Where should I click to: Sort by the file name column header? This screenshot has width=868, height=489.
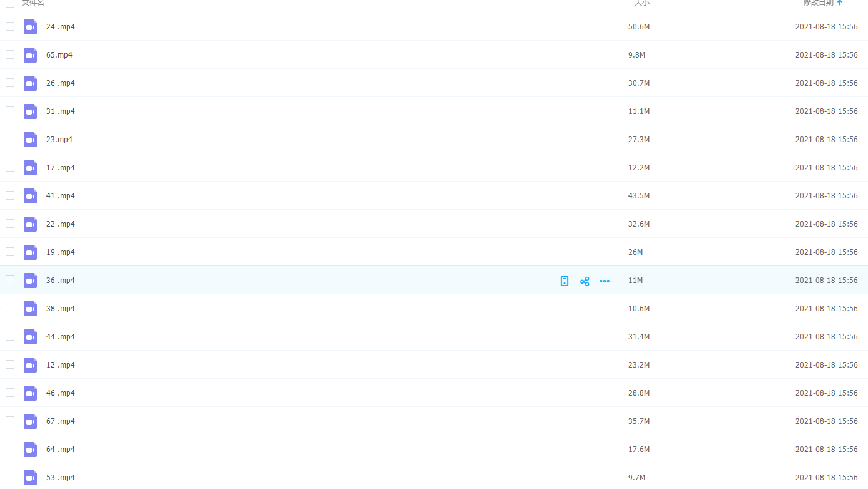tap(33, 3)
